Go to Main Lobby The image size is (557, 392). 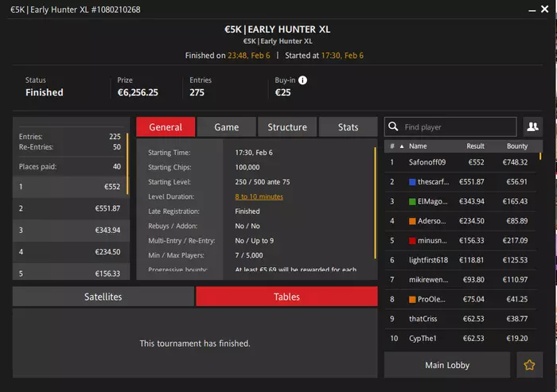447,365
